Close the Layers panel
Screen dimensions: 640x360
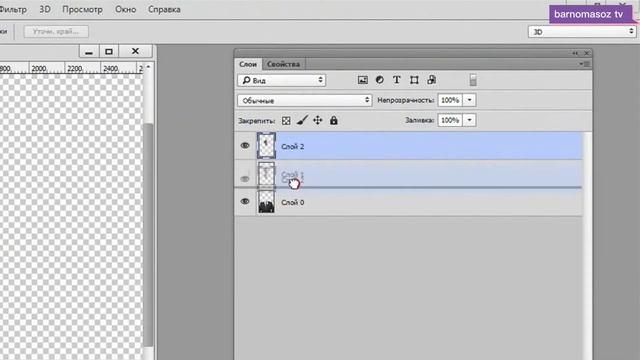pos(587,53)
